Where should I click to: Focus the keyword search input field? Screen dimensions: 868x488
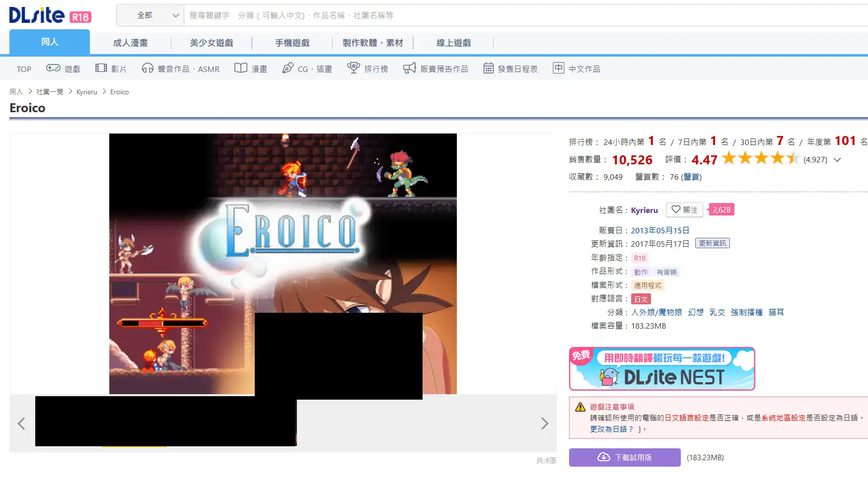[x=526, y=15]
